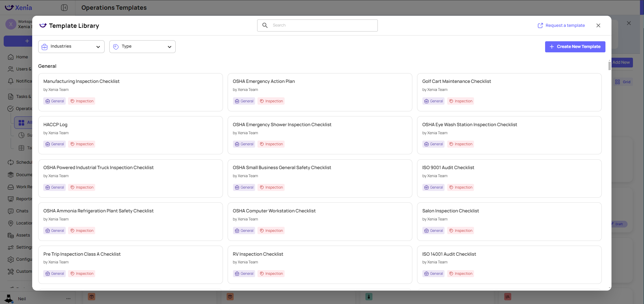Click the Settings sliders icon in sidebar
Screen dimensions: 644x304
click(11, 247)
